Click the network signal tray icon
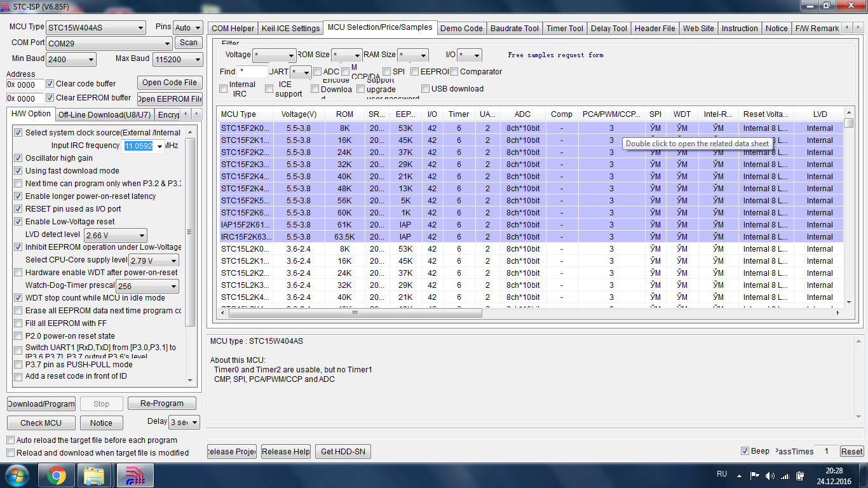Screen dimensions: 868x488 pyautogui.click(x=785, y=475)
